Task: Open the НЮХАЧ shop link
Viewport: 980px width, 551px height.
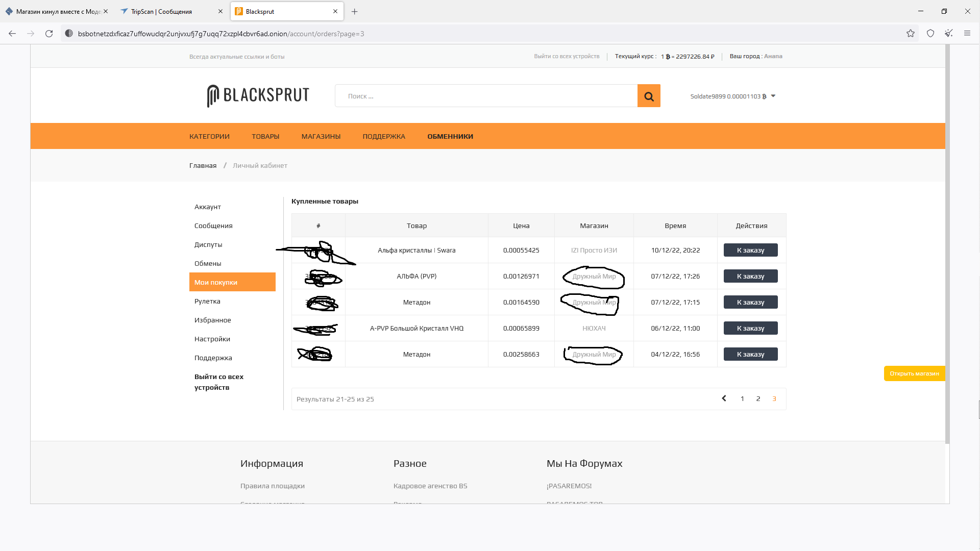Action: pyautogui.click(x=594, y=328)
